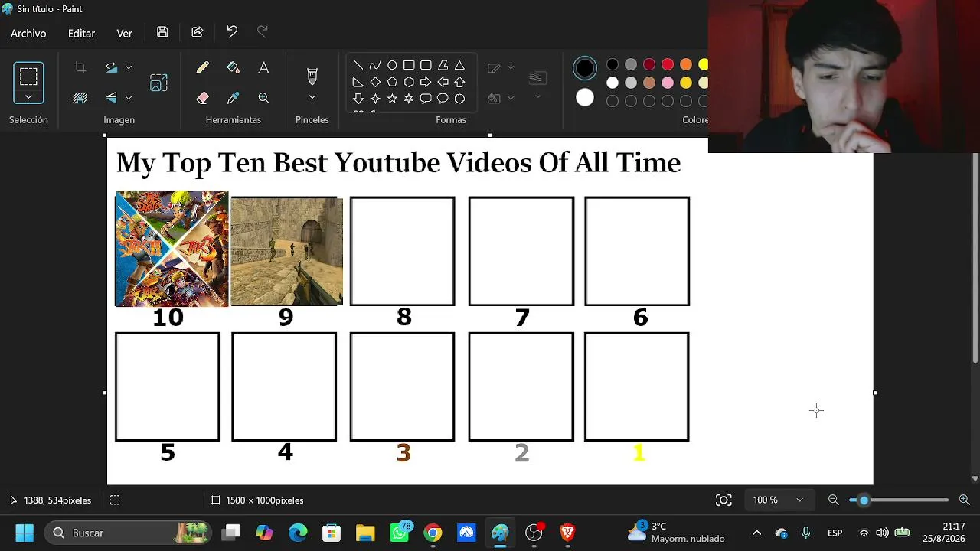Open File Explorer from the taskbar
The width and height of the screenshot is (980, 551).
point(365,533)
